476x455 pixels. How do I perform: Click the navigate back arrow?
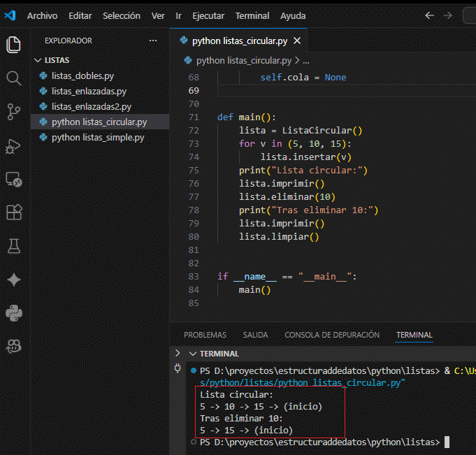(x=429, y=15)
